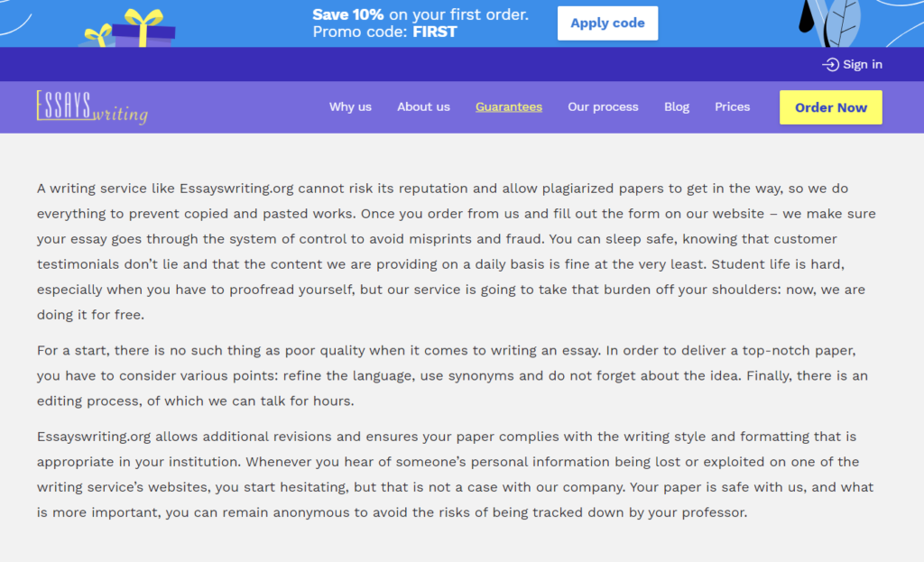This screenshot has width=924, height=562.
Task: Open the Sign in link
Action: (852, 65)
